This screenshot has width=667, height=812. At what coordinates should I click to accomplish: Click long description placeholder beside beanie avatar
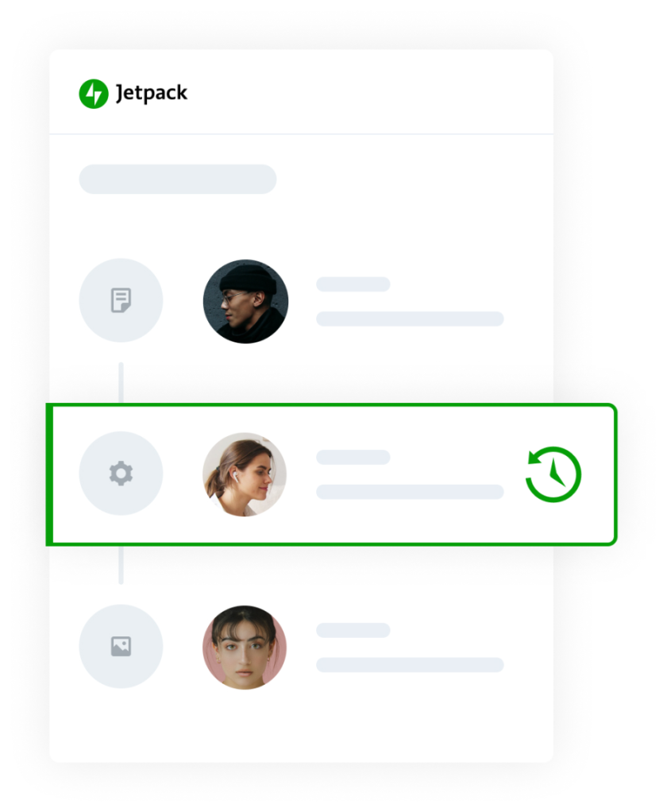[x=410, y=319]
